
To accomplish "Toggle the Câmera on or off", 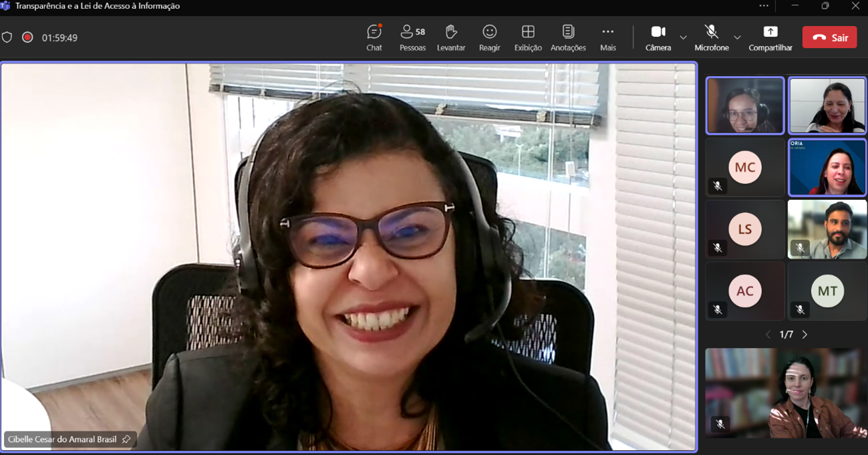I will pyautogui.click(x=658, y=37).
